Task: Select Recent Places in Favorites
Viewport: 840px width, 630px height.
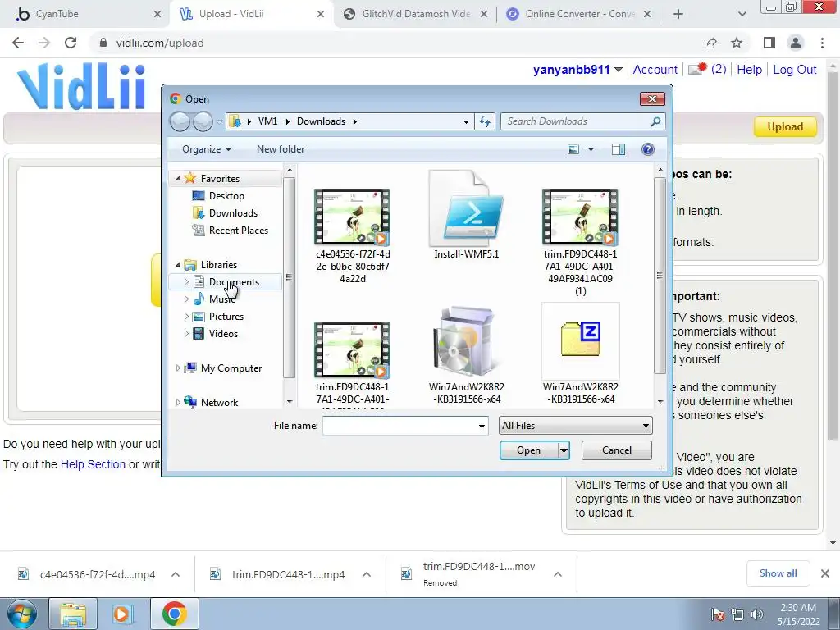Action: [x=239, y=231]
